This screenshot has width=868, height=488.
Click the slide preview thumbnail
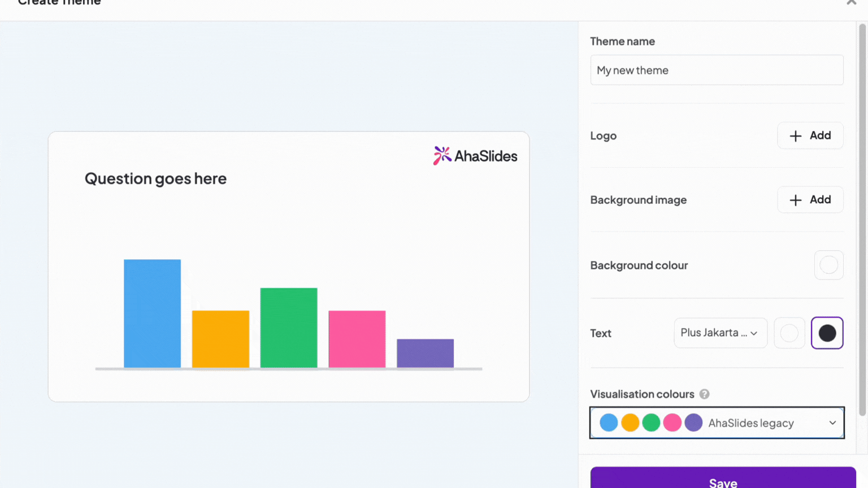[x=289, y=267]
